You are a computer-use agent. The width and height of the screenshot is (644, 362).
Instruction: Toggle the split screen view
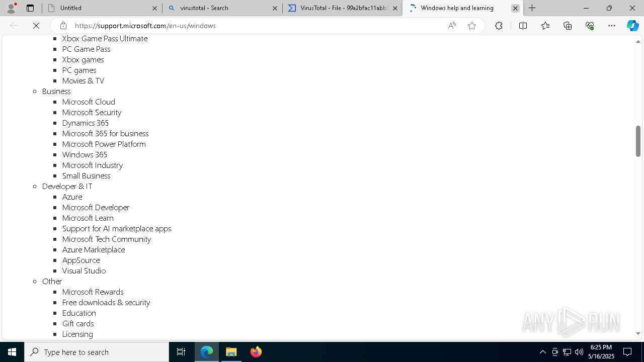click(x=523, y=26)
